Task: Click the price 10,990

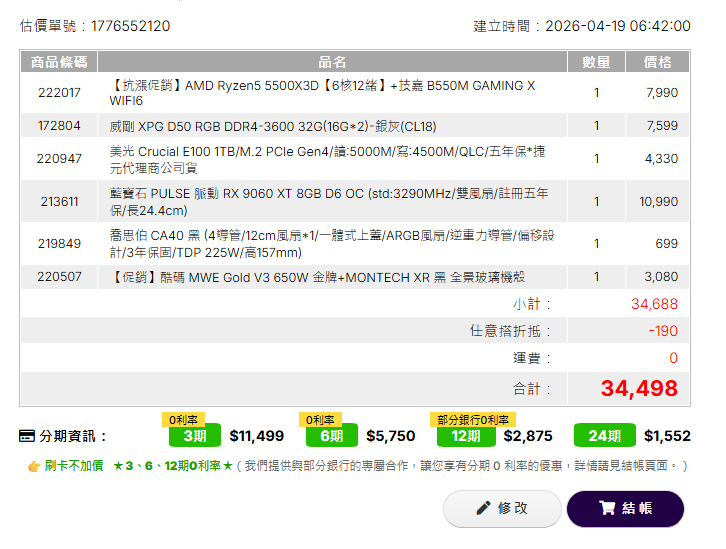Action: pyautogui.click(x=659, y=202)
